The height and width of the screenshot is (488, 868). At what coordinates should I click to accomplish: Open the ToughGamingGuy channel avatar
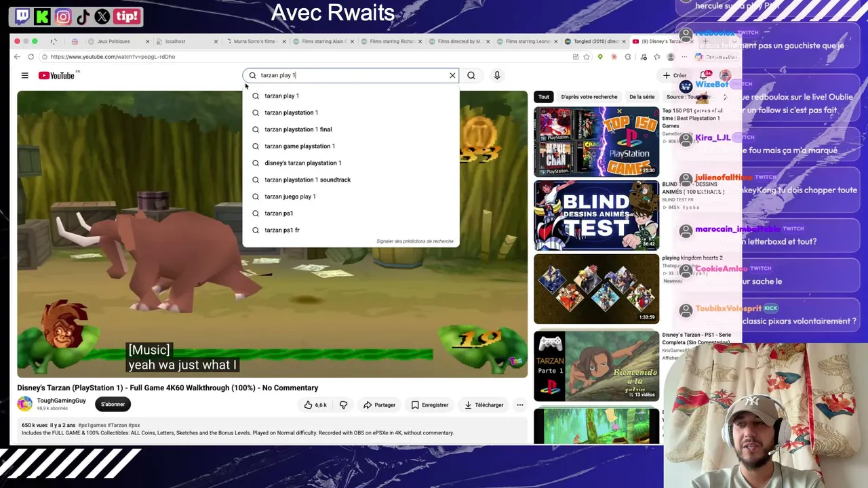pos(25,404)
